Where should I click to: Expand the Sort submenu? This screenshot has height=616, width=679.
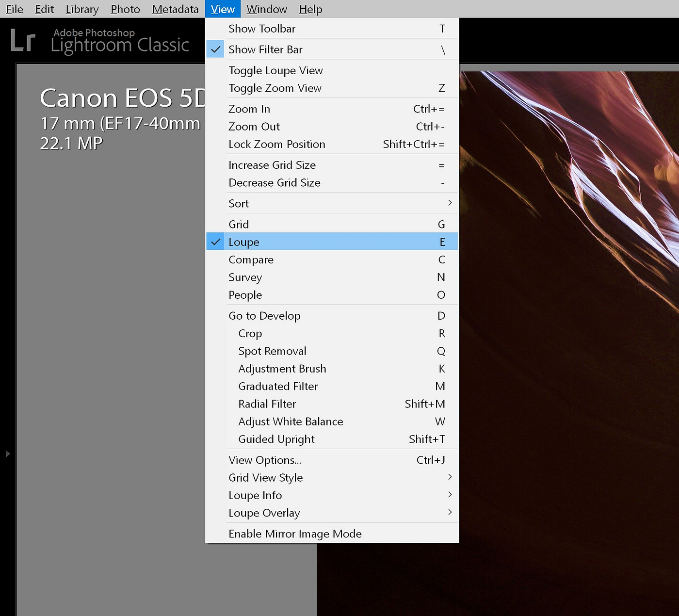(x=332, y=203)
